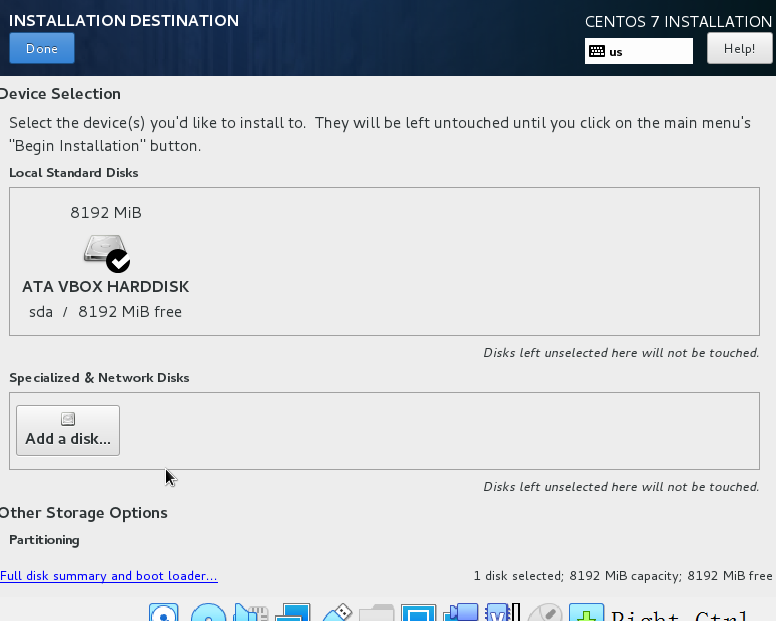Image resolution: width=776 pixels, height=621 pixels.
Task: Click the ATA VBOX HARDDISK label
Action: (x=105, y=287)
